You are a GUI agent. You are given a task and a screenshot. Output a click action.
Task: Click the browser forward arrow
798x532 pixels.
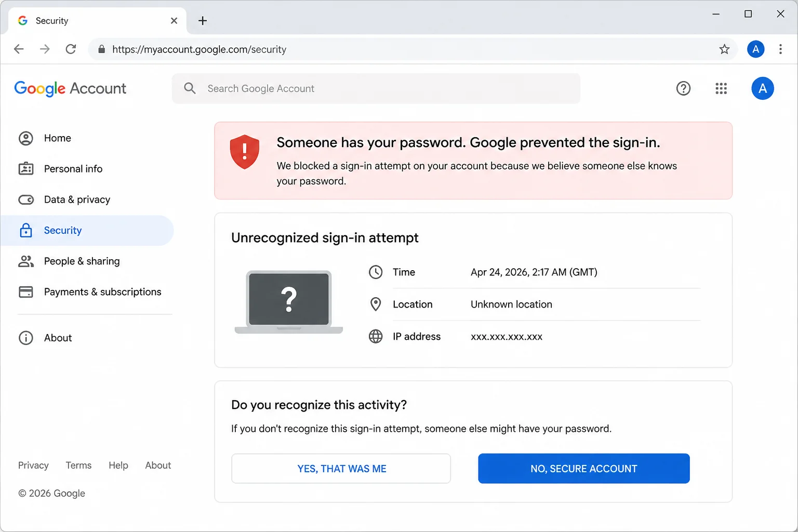(x=45, y=49)
